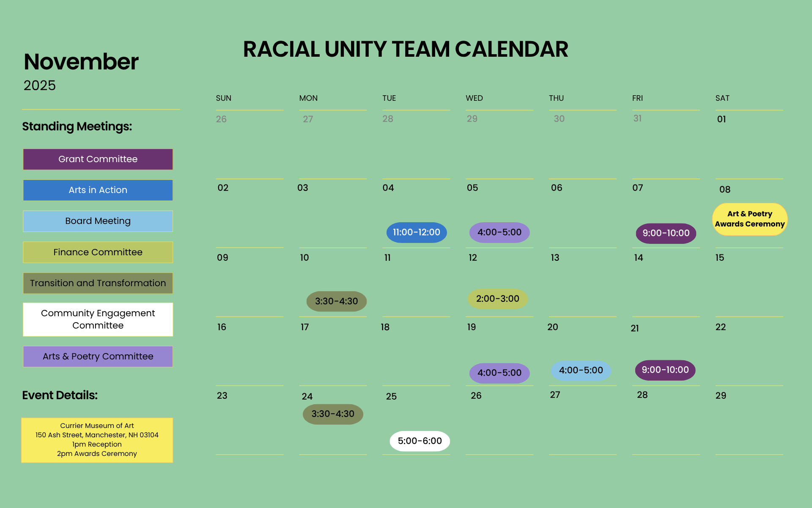Click the WED column header
The width and height of the screenshot is (812, 508).
click(474, 98)
